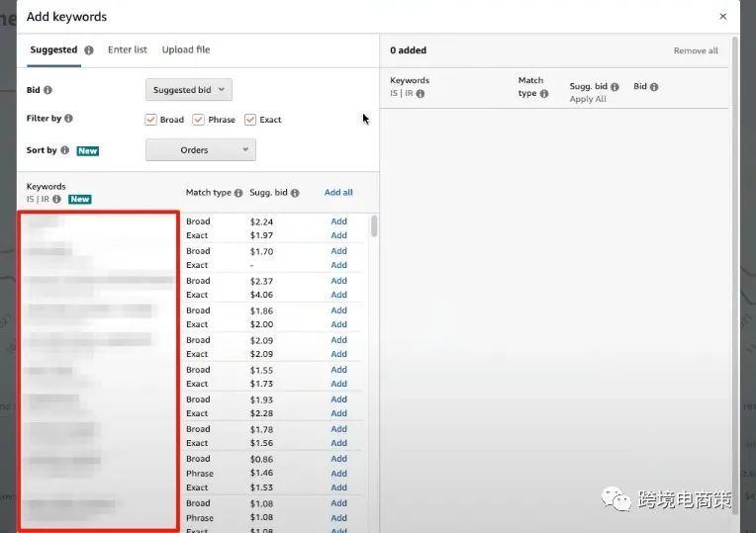
Task: Open the Suggested bid dropdown
Action: pyautogui.click(x=189, y=90)
